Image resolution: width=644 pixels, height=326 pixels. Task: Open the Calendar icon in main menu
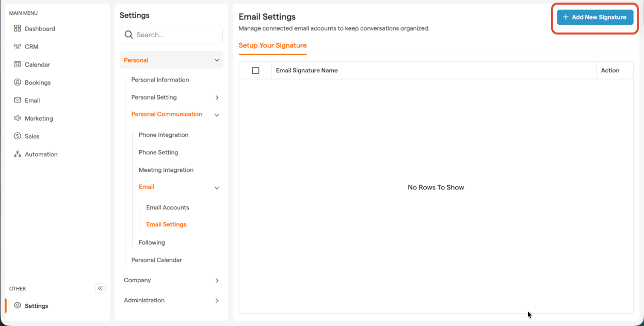(18, 64)
